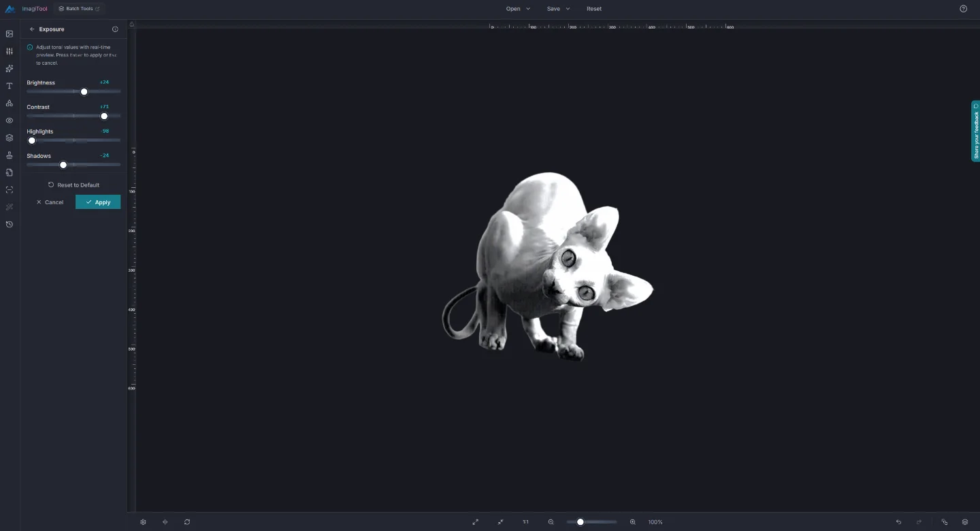Click the eye icon in the left sidebar
Image resolution: width=980 pixels, height=531 pixels.
[x=10, y=120]
